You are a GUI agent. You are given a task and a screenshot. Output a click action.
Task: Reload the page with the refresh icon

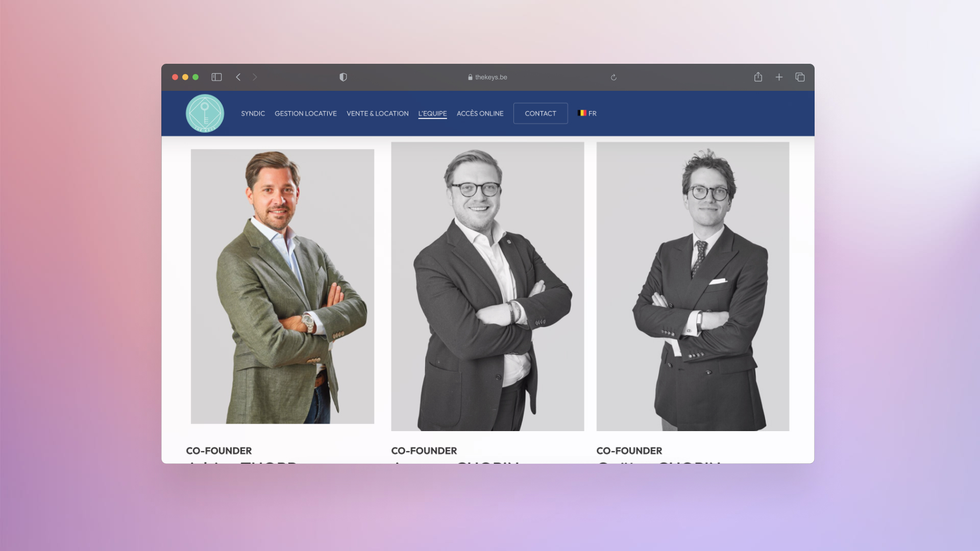click(x=614, y=78)
